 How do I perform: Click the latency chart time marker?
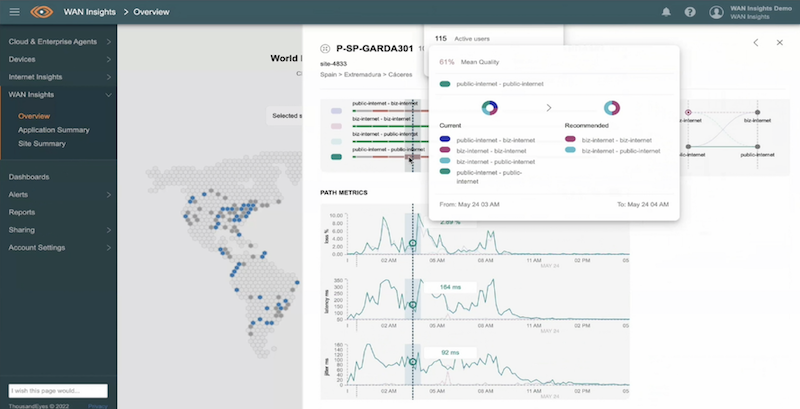(412, 304)
